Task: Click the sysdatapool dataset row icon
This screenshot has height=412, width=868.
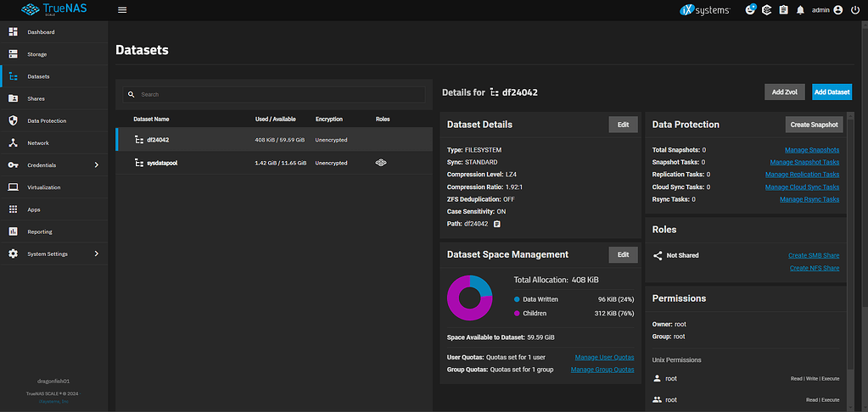Action: (139, 163)
